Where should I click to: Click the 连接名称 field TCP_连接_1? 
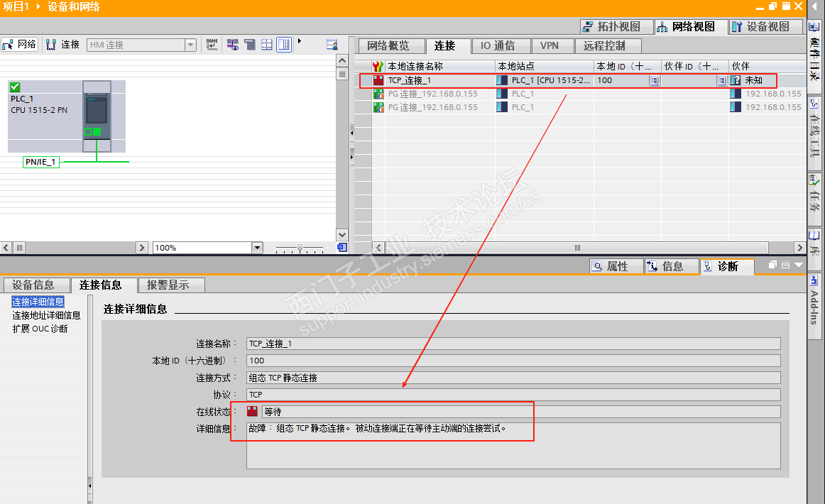tap(513, 344)
